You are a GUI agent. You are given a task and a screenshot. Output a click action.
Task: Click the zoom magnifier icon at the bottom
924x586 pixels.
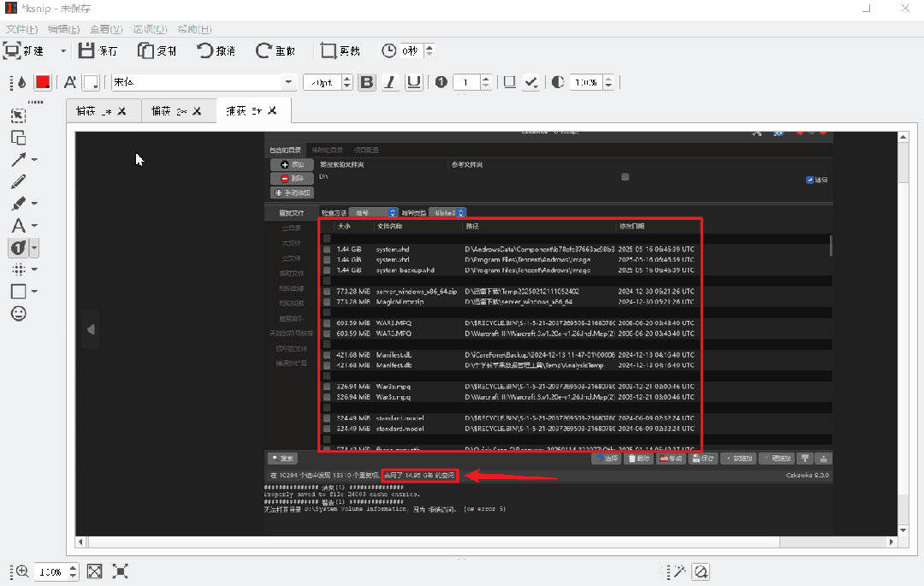coord(22,571)
